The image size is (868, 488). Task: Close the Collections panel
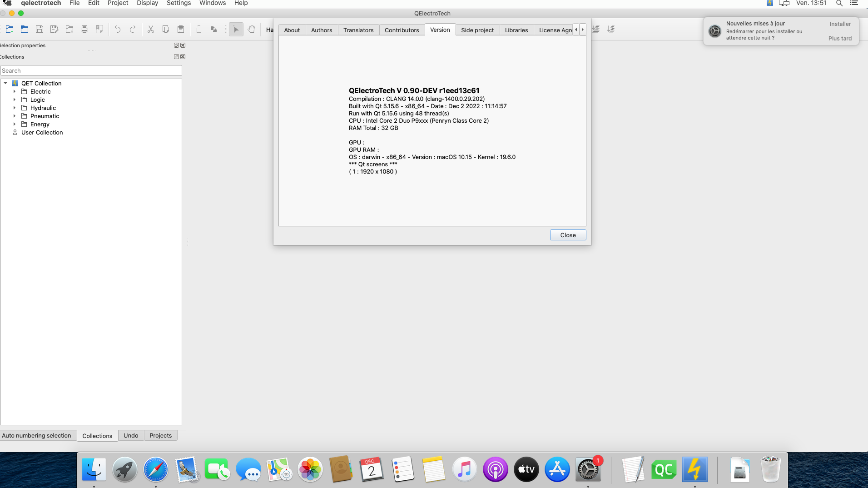pos(183,57)
